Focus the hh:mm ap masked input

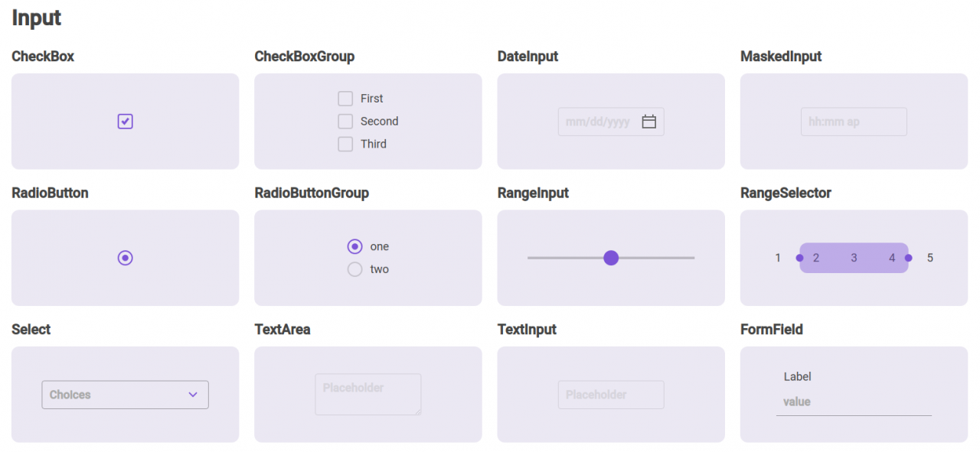(854, 122)
